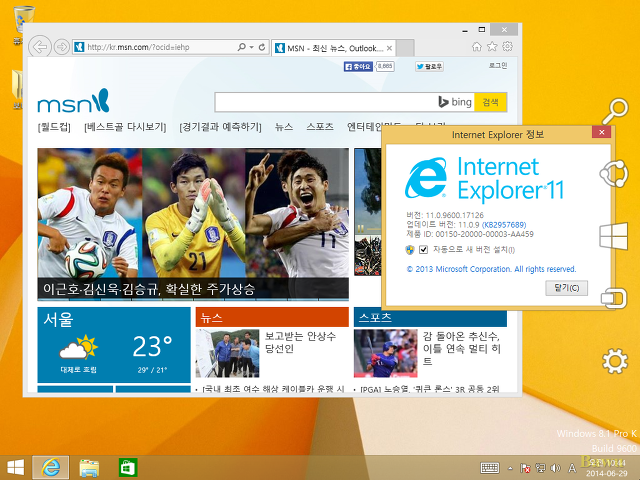Click the IE Back navigation button

coord(40,47)
